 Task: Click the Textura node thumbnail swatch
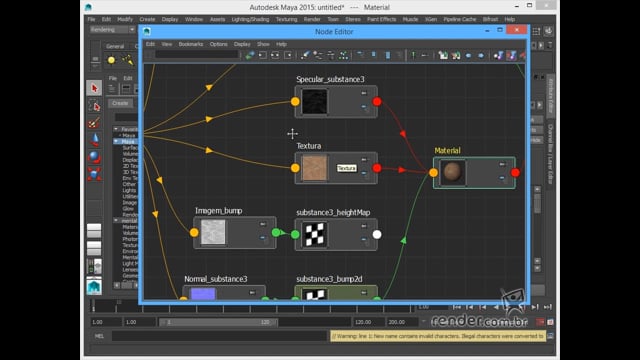(314, 168)
